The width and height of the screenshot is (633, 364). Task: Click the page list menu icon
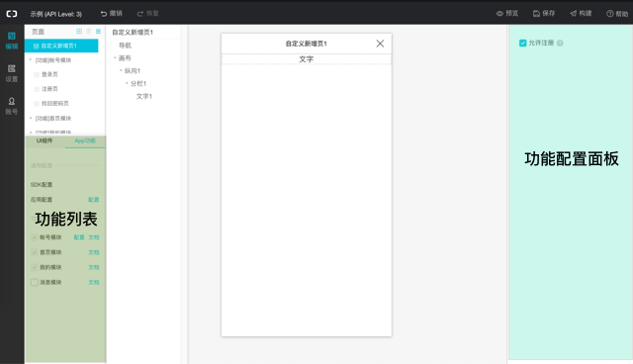click(98, 31)
